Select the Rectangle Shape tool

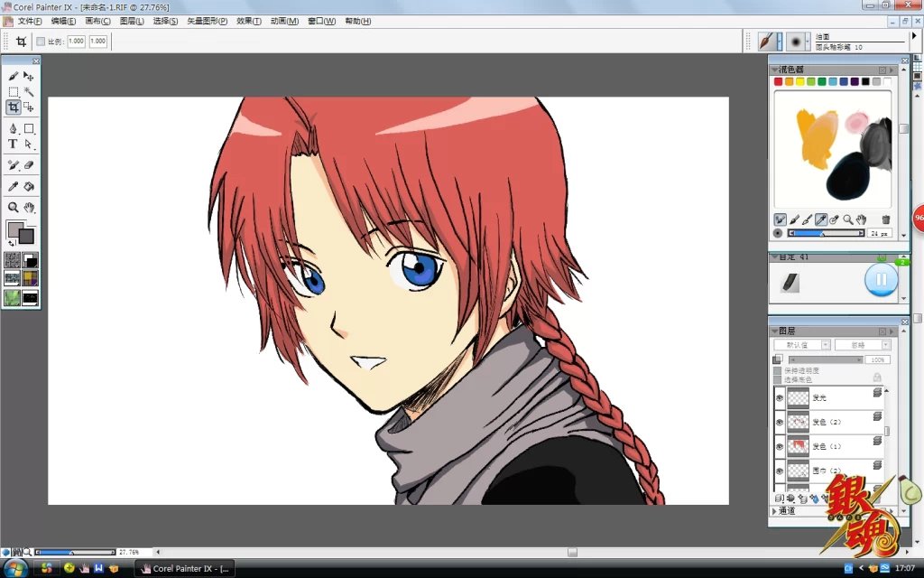click(x=28, y=128)
